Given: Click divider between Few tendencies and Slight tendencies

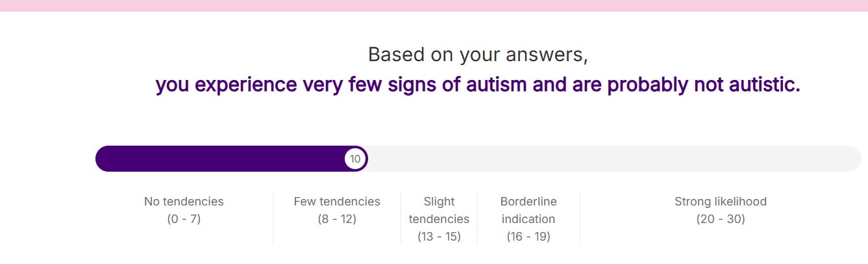Looking at the screenshot, I should [x=401, y=219].
